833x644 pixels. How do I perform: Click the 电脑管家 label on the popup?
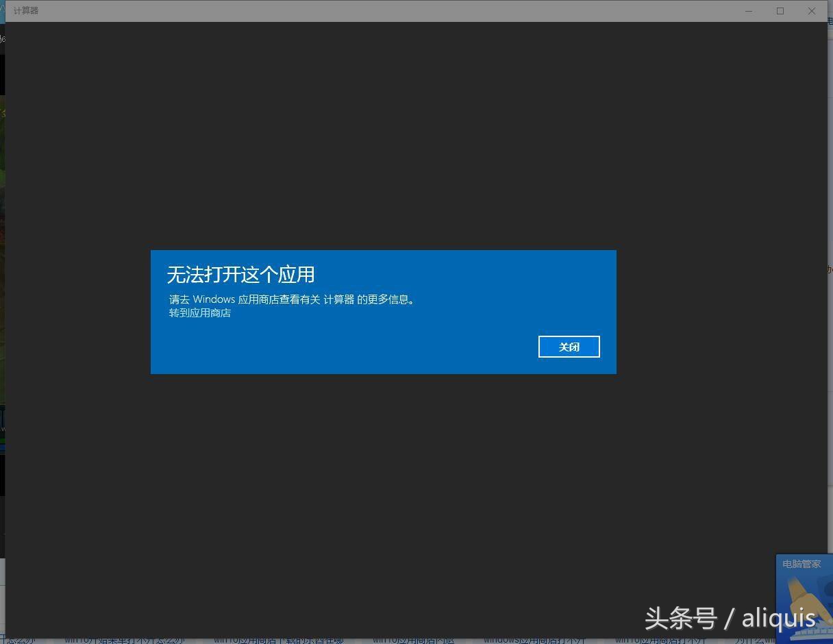coord(800,564)
